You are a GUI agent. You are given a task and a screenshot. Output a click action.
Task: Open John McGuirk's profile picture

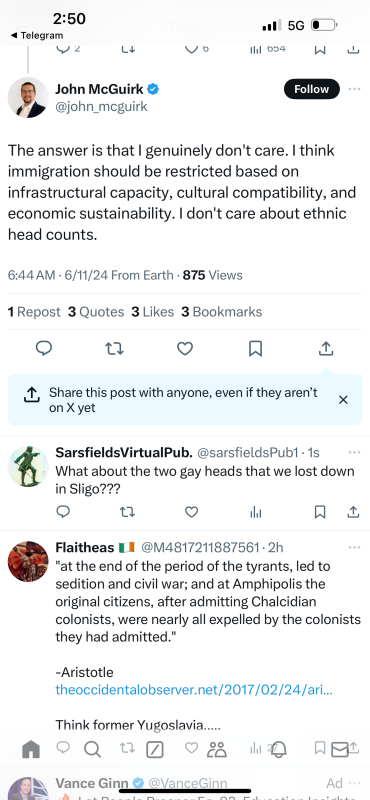point(28,97)
